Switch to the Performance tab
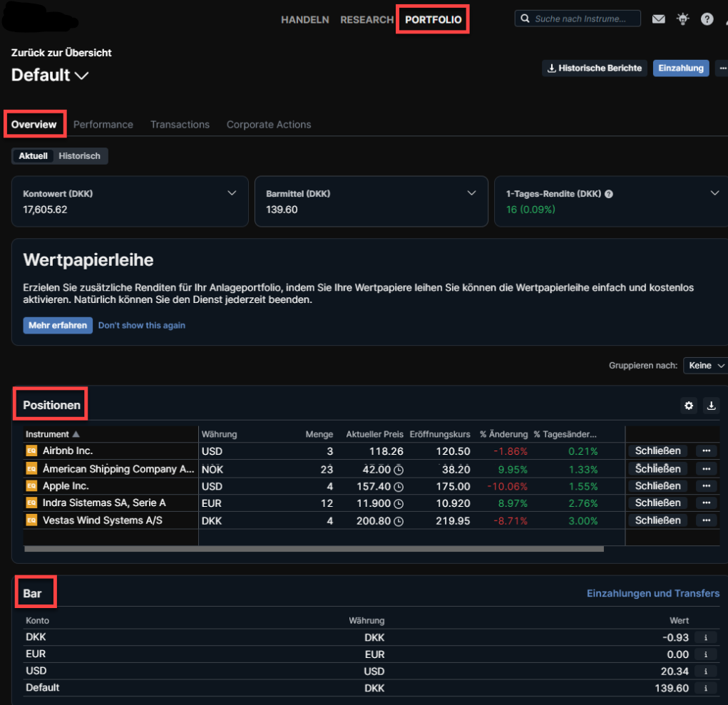728x705 pixels. (x=103, y=125)
